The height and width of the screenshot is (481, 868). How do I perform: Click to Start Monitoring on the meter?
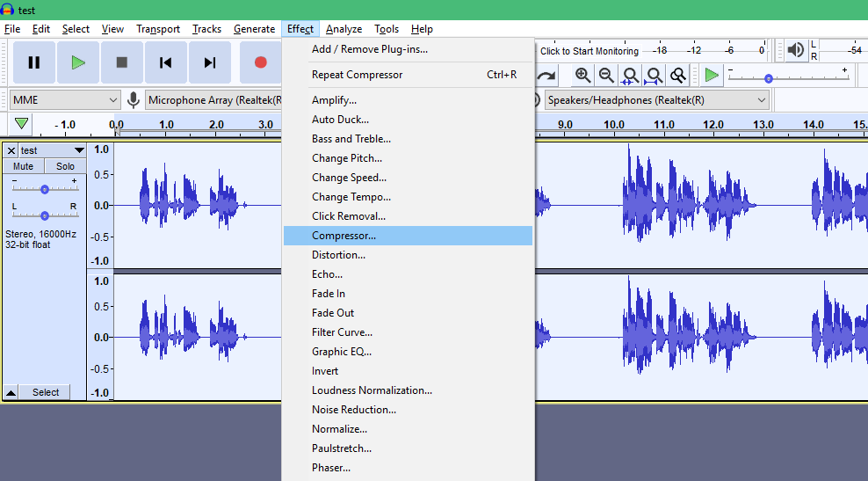pyautogui.click(x=589, y=51)
